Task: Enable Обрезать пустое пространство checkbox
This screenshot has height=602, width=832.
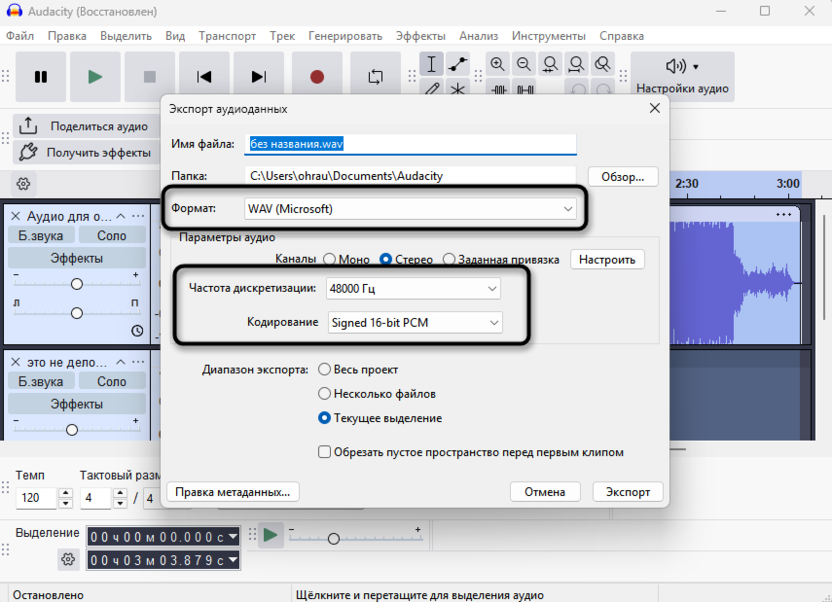Action: point(324,452)
